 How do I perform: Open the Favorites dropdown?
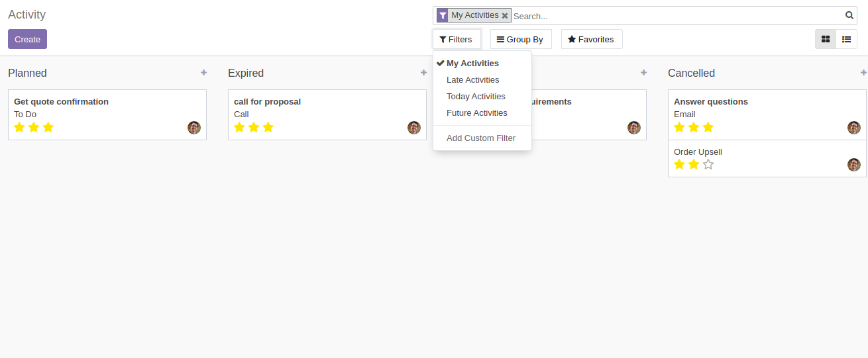click(x=591, y=40)
